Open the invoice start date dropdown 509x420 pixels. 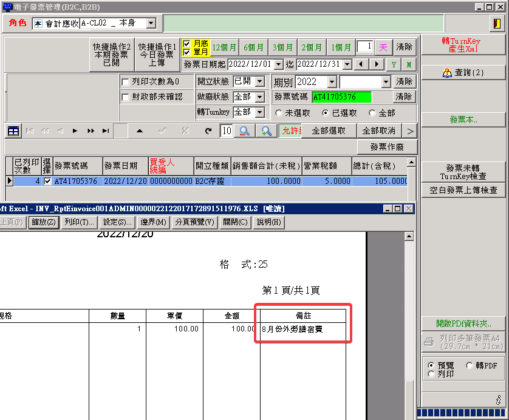278,64
